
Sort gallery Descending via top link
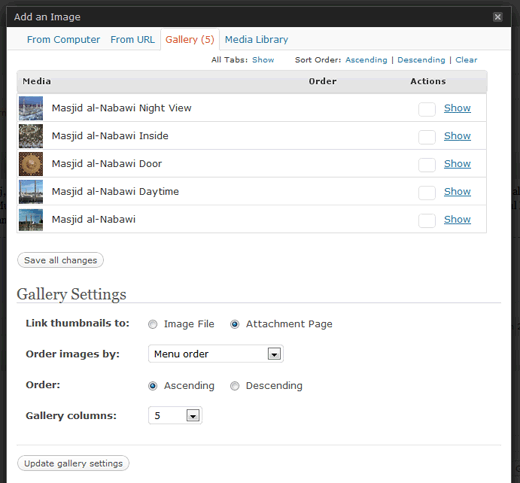pyautogui.click(x=421, y=60)
